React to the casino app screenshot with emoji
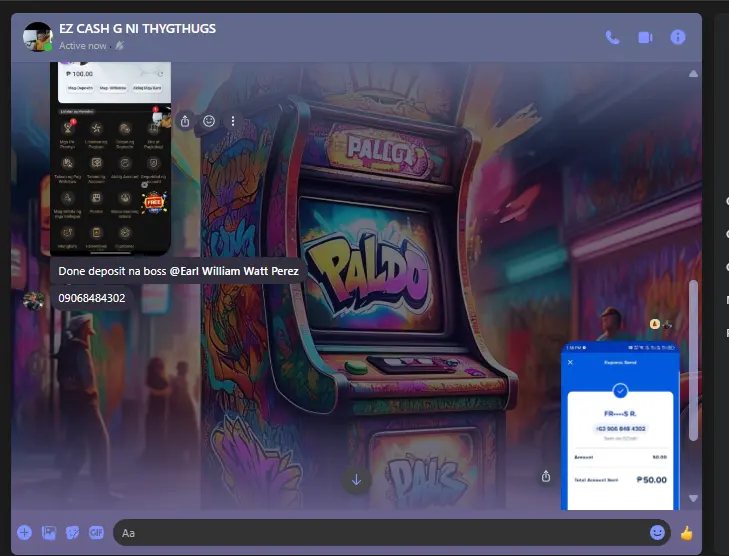729x556 pixels. tap(209, 121)
